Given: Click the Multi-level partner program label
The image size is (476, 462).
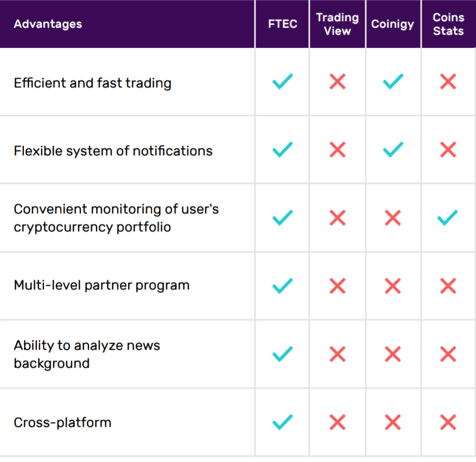Looking at the screenshot, I should [101, 286].
